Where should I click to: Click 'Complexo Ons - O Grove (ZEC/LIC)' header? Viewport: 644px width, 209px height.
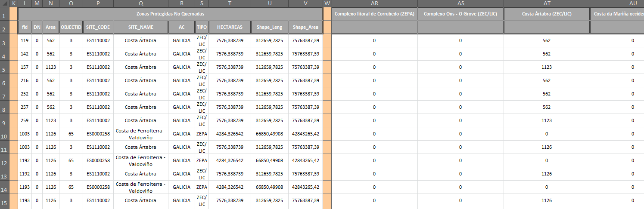[x=460, y=14]
